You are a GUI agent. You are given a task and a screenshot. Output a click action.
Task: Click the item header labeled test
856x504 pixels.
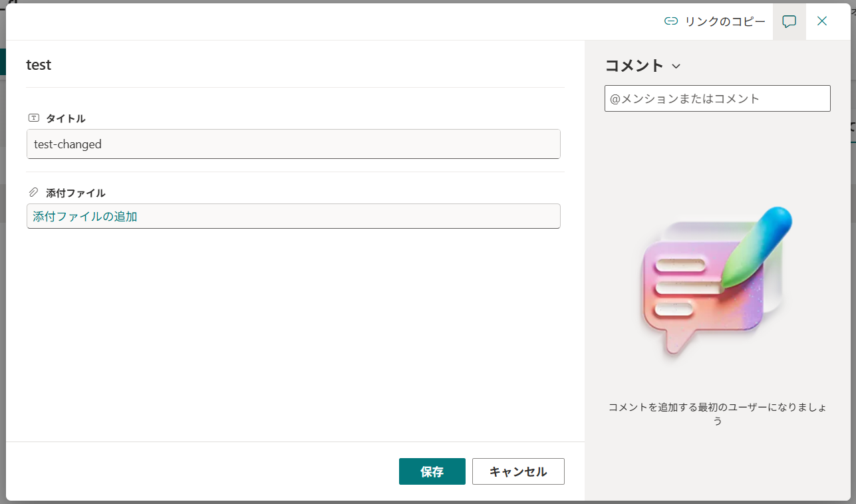[38, 64]
